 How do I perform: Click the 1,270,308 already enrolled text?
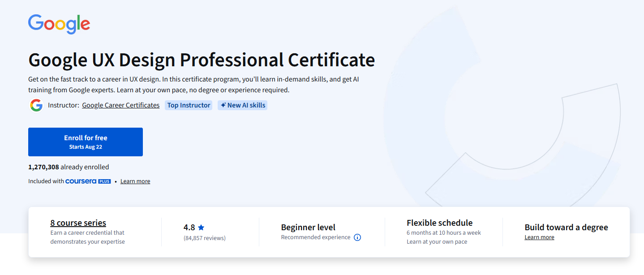tap(69, 167)
